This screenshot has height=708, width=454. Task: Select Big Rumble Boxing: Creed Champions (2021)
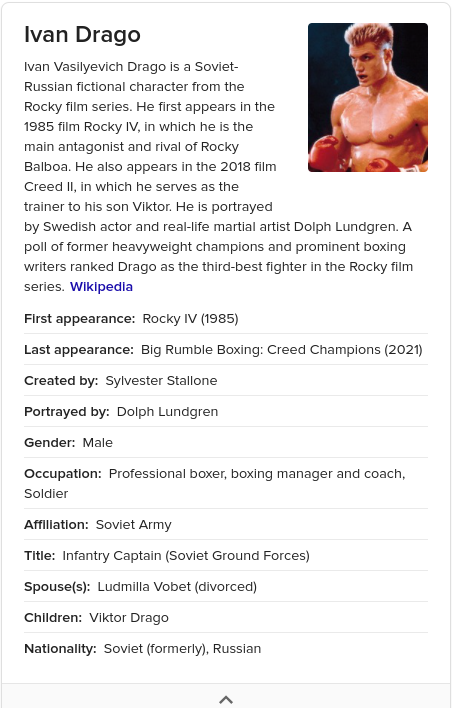pos(281,350)
